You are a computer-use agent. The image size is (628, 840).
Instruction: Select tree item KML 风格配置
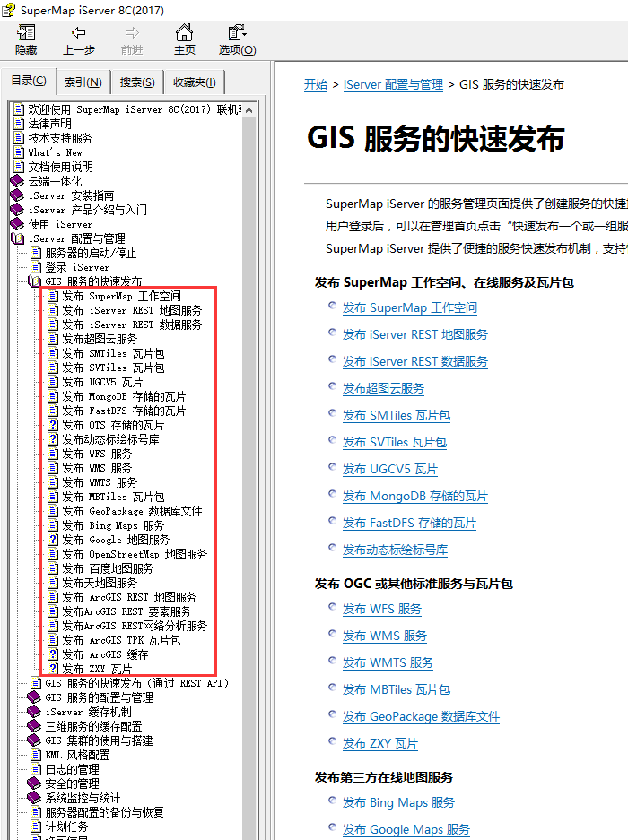77,755
